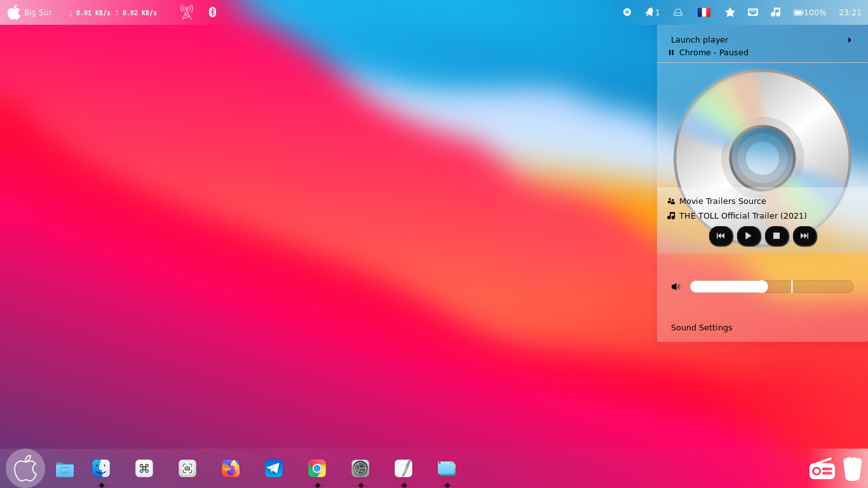868x488 pixels.
Task: Launch Firefox from the dock
Action: 231,468
